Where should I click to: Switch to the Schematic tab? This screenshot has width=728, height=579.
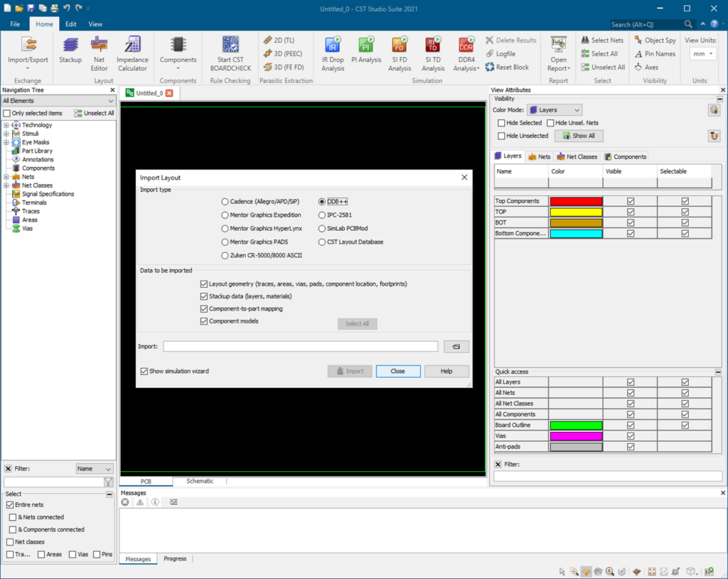pos(200,481)
